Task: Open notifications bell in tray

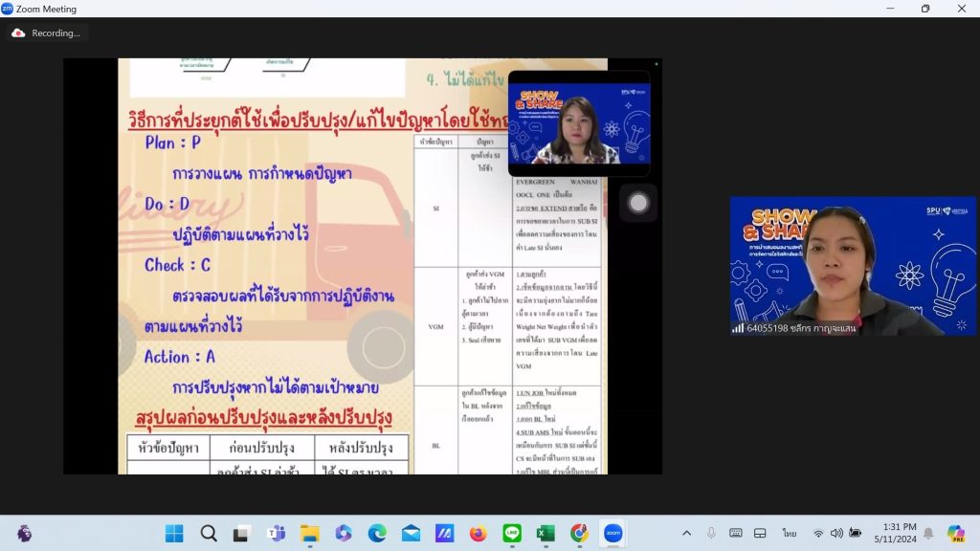Action: pos(928,534)
